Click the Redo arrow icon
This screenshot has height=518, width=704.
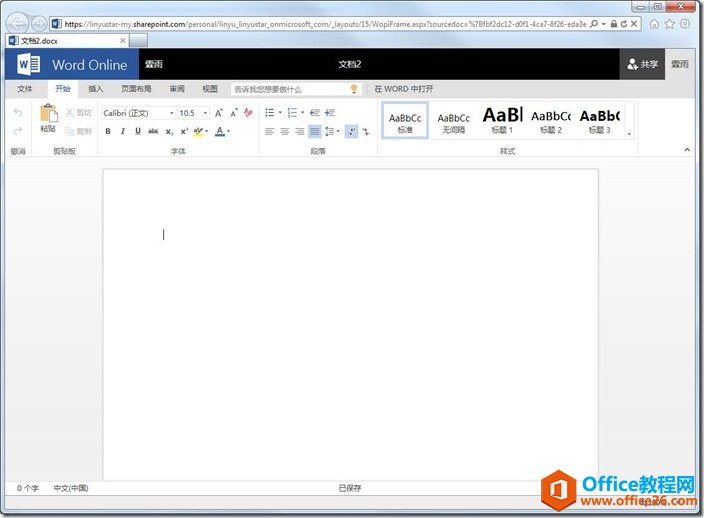[x=18, y=131]
